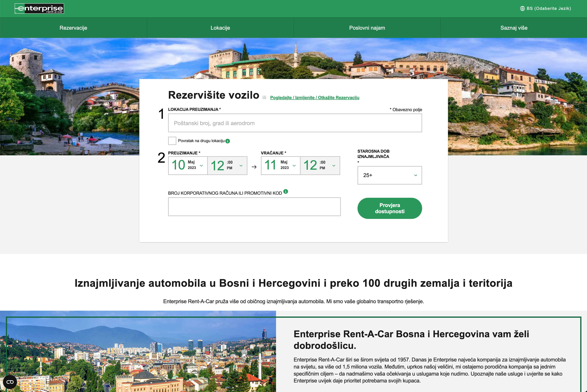Expand the pickup time 12:00 PM selector
This screenshot has width=587, height=392.
coord(227,165)
